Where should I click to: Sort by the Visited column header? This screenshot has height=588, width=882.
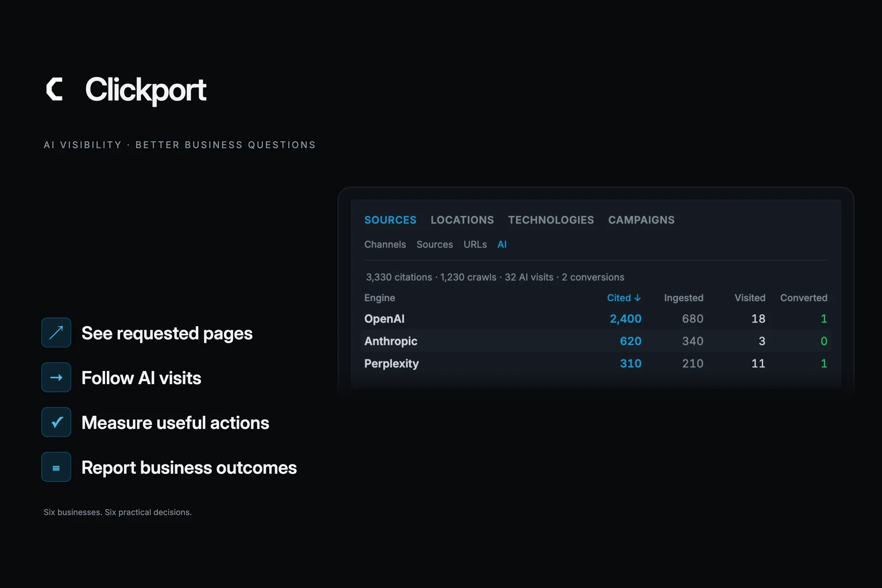[x=750, y=298]
